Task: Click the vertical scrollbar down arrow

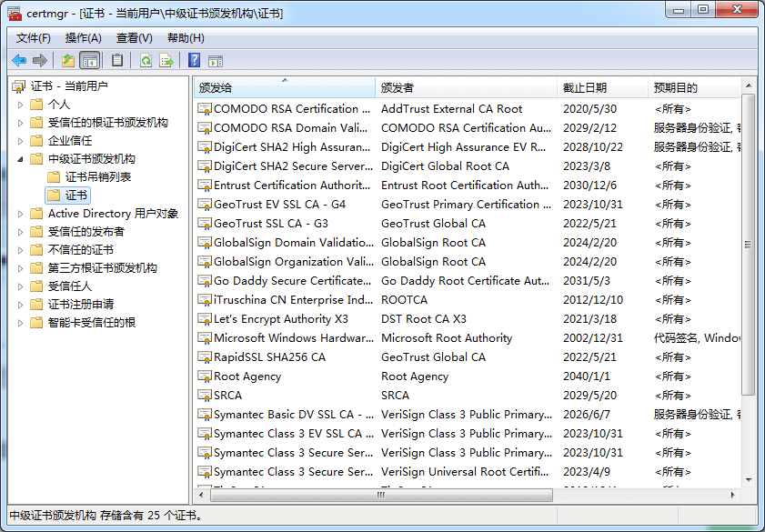Action: (x=749, y=480)
